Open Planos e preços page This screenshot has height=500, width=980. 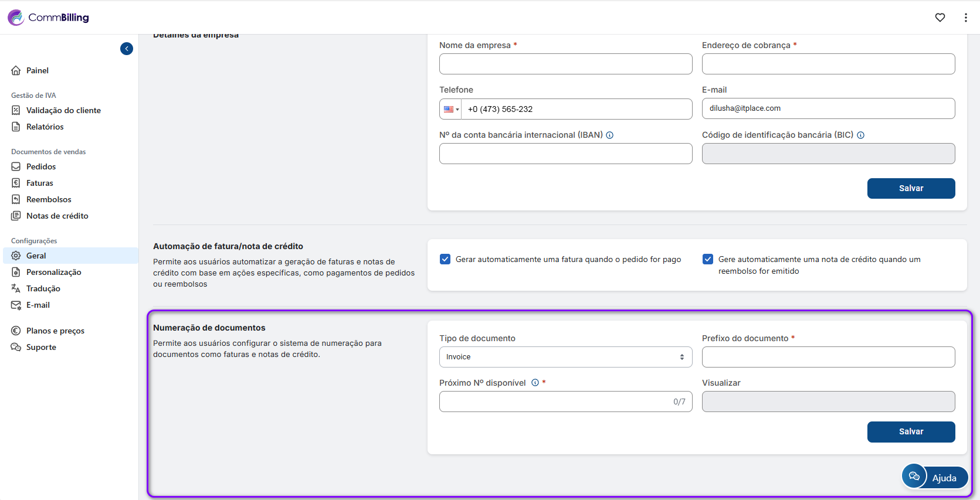[x=55, y=331]
